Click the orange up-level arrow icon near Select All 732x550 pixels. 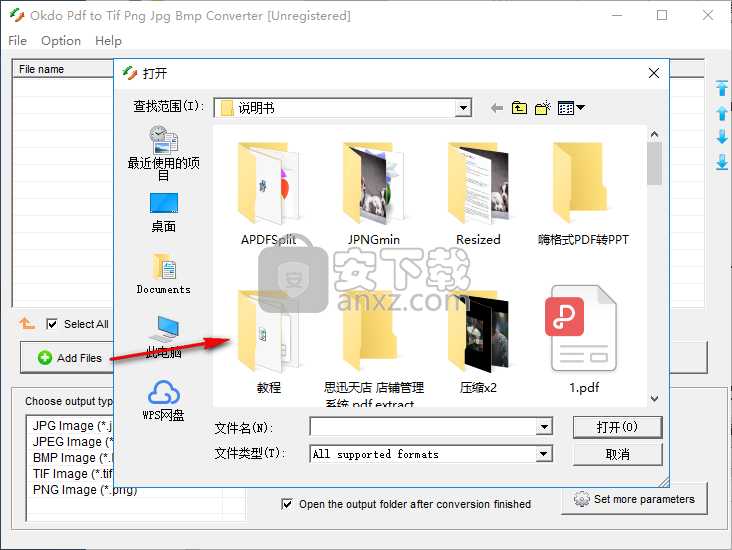(x=27, y=323)
